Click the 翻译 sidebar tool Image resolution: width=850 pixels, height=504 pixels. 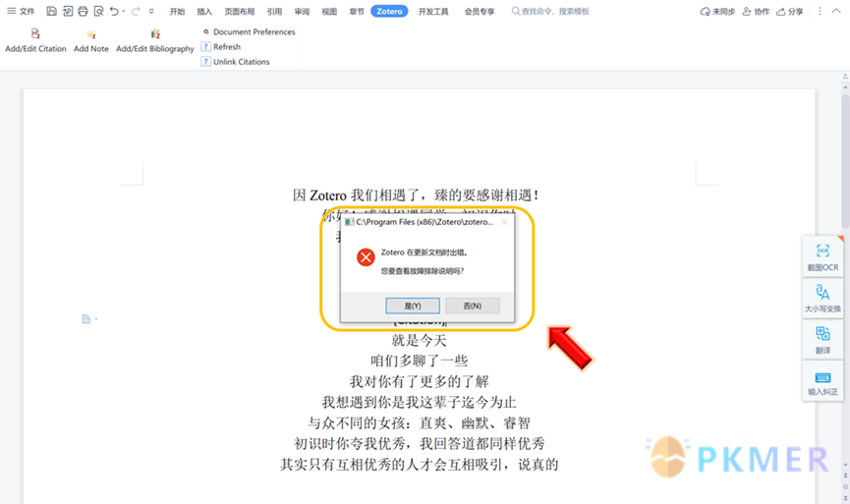[822, 340]
